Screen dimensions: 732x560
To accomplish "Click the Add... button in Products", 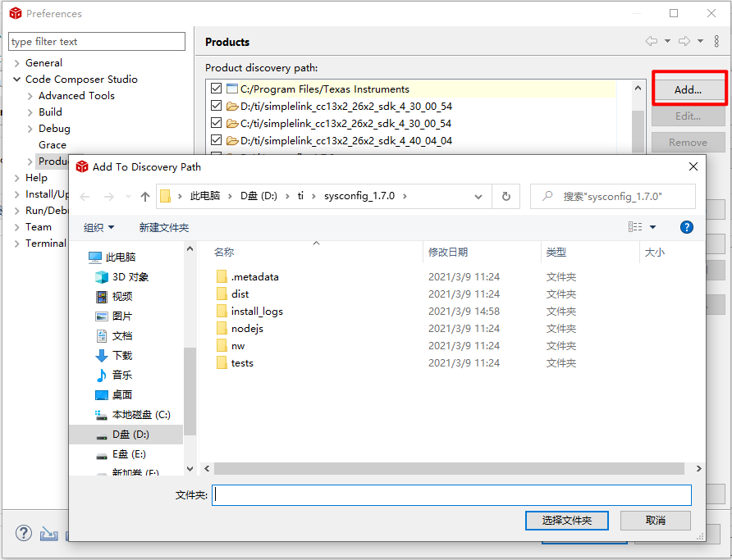I will click(x=688, y=89).
